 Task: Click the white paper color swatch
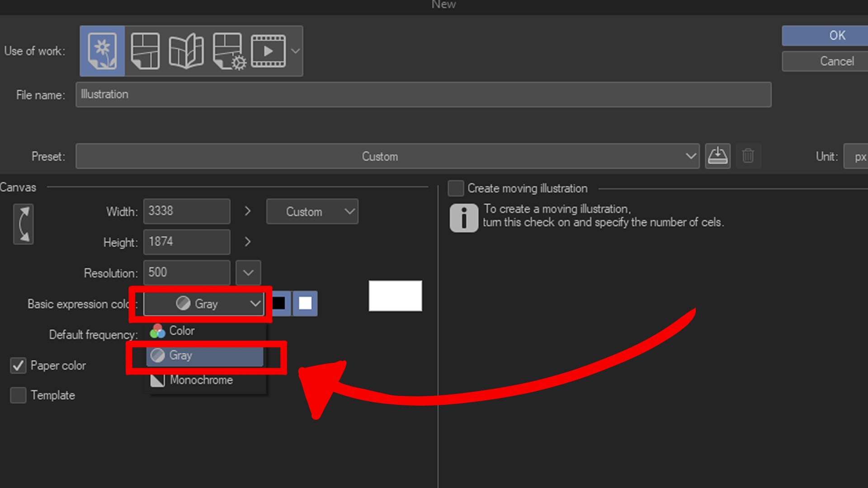click(395, 296)
